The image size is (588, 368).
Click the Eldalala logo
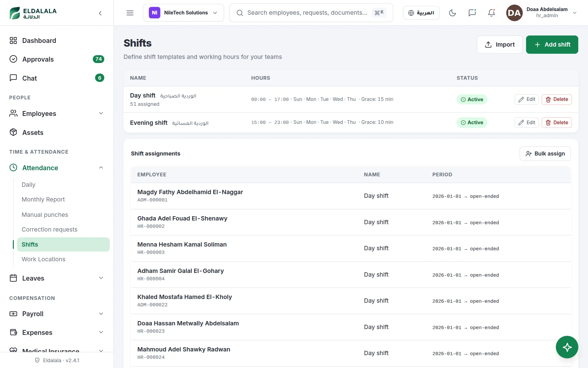[x=33, y=13]
